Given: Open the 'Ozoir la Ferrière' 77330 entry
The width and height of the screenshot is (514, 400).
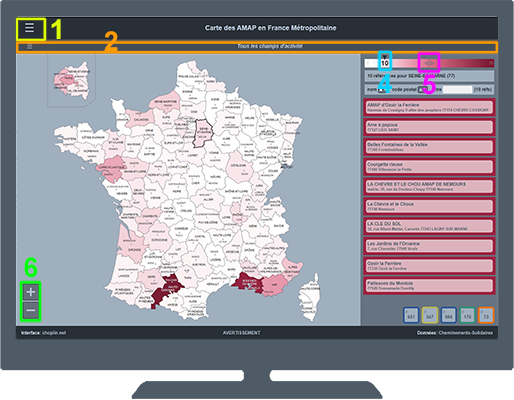Looking at the screenshot, I should [429, 266].
